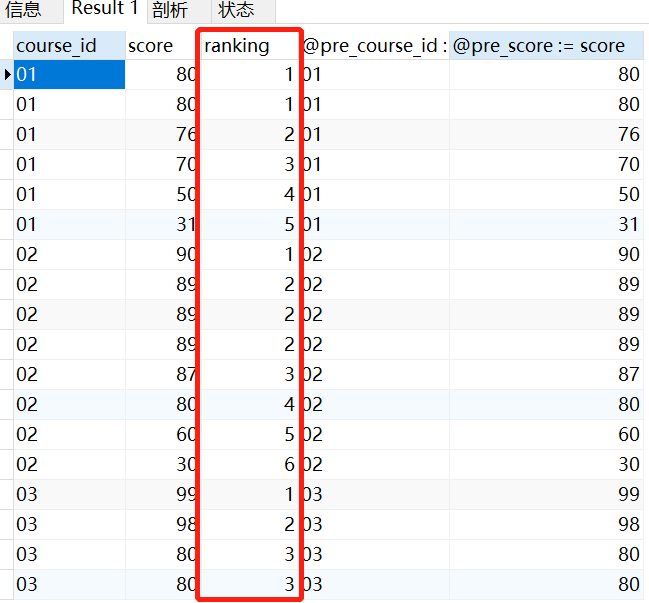Viewport: 649px width, 603px height.
Task: Select score column cell with value 50
Action: click(x=161, y=195)
